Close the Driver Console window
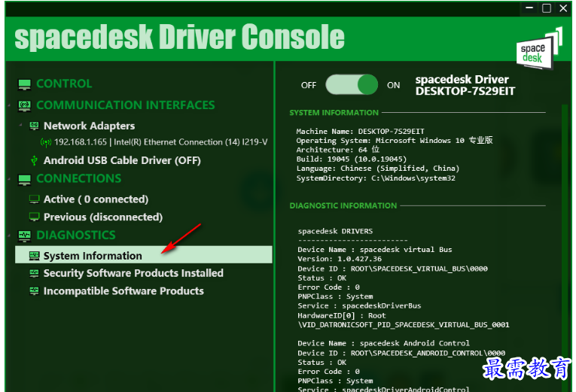 pos(563,8)
